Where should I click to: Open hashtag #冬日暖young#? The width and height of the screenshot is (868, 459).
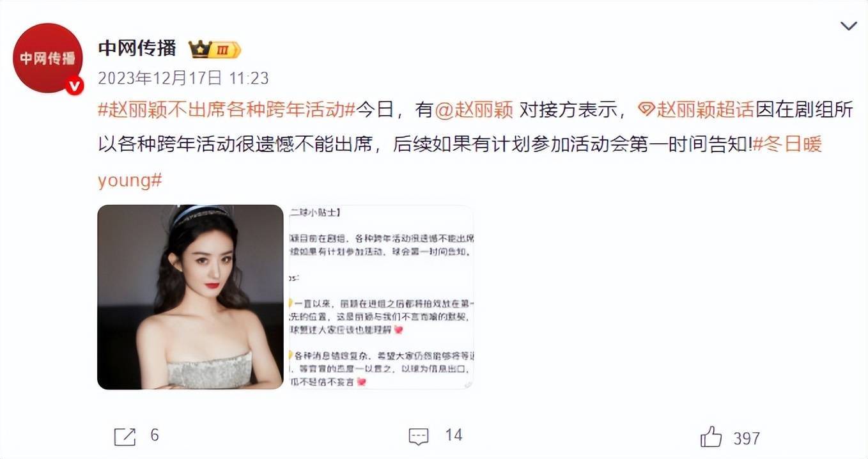tap(460, 162)
